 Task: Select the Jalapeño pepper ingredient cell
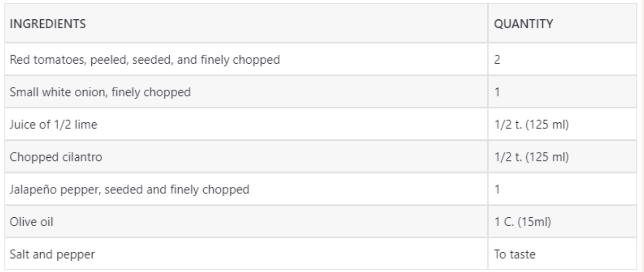click(129, 189)
